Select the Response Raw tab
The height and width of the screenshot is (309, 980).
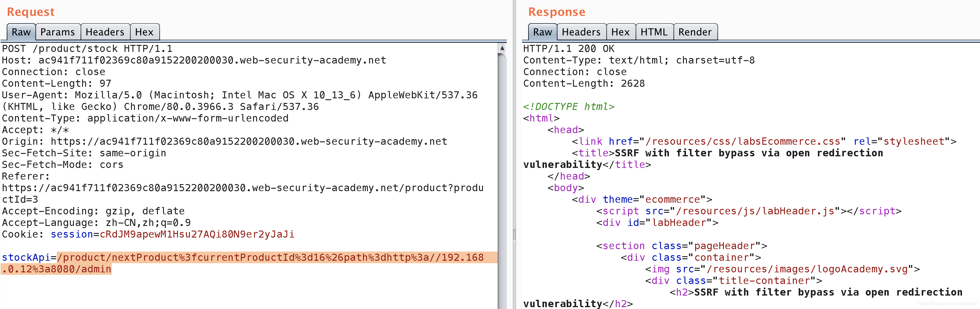click(x=543, y=32)
